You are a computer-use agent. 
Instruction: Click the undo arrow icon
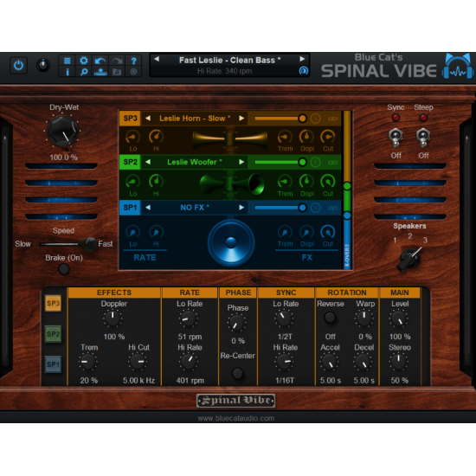click(x=100, y=61)
